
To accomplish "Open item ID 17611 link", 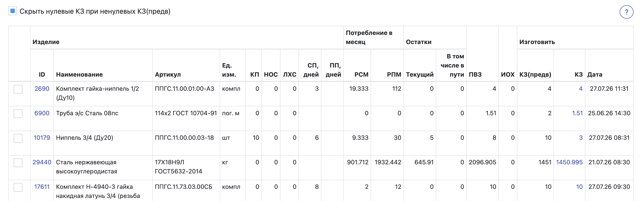I will pos(42,186).
